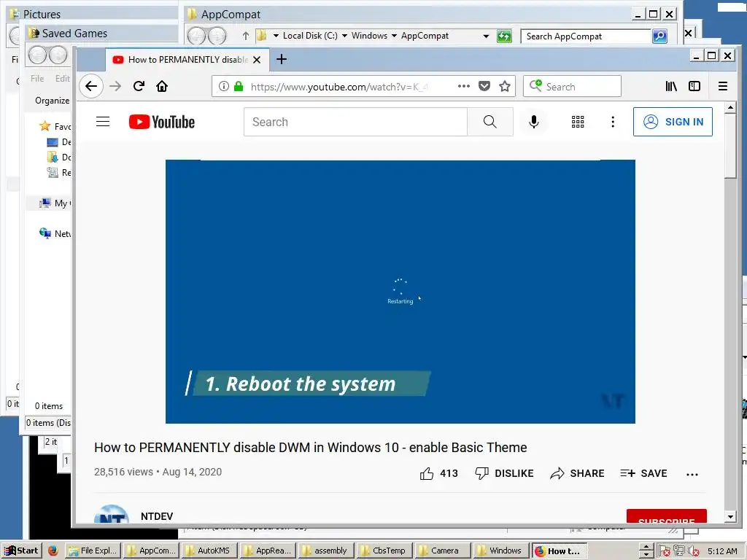Viewport: 747px width, 560px height.
Task: Select Favorites in Saved Games navigation pane
Action: [55, 126]
